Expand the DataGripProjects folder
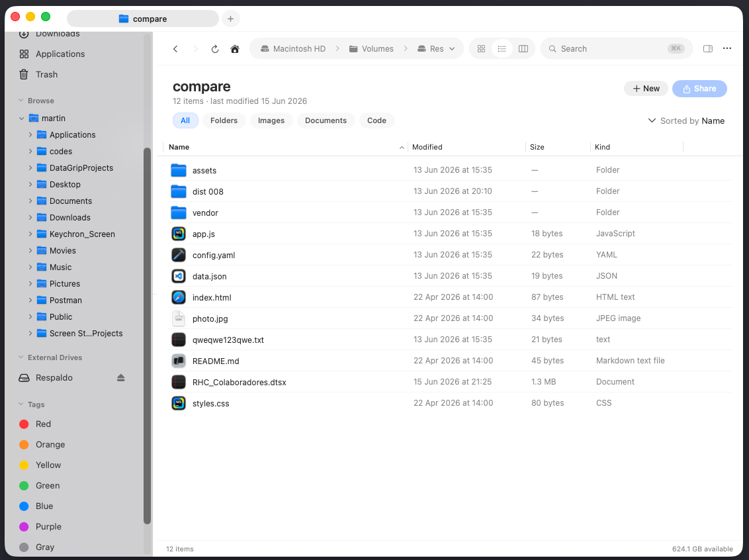Viewport: 749px width, 560px height. pos(30,167)
